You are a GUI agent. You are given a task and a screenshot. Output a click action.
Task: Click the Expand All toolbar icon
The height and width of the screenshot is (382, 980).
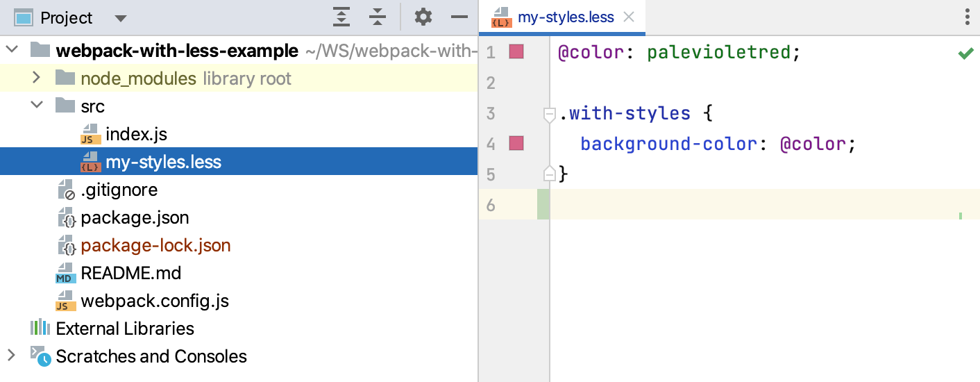[341, 17]
